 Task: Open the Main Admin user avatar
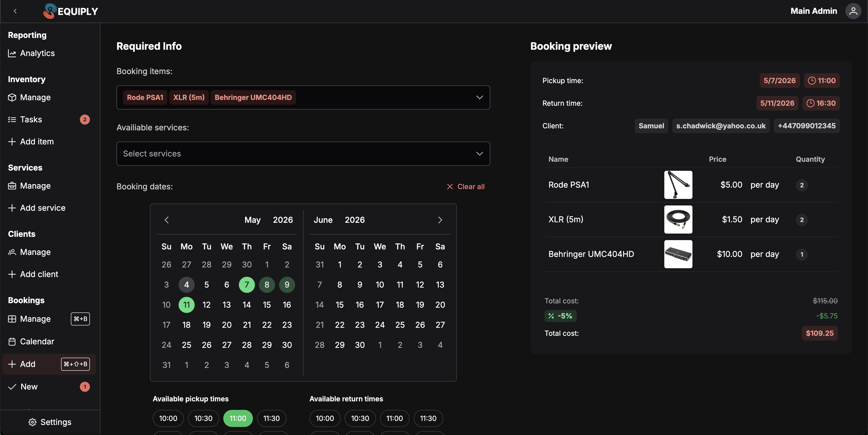(853, 11)
